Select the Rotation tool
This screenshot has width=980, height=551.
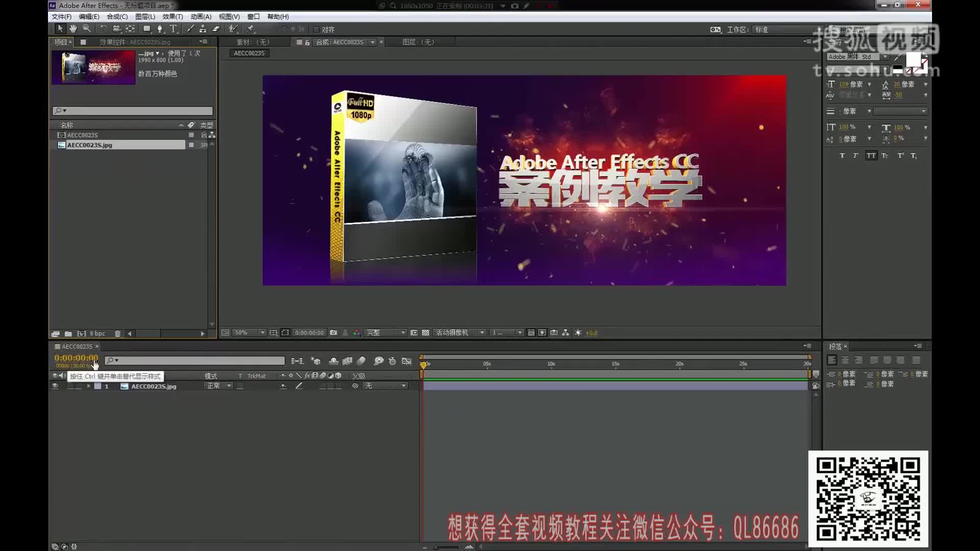[104, 29]
